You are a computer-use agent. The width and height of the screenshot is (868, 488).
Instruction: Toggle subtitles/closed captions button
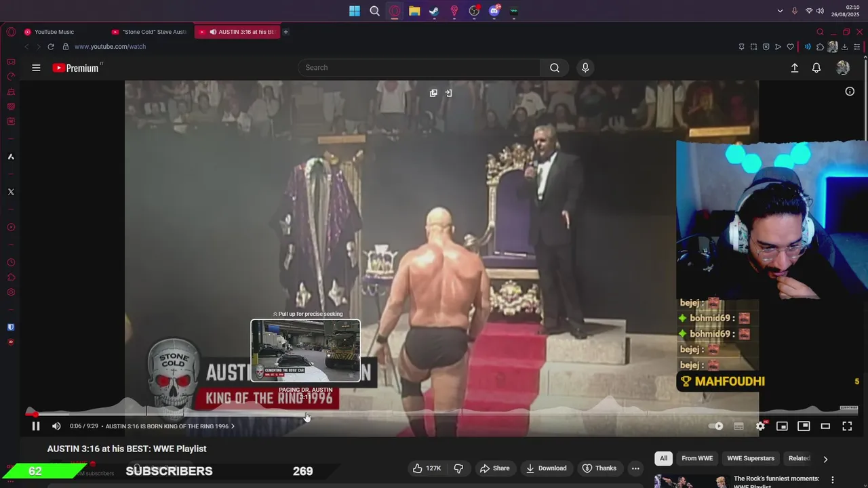(738, 426)
